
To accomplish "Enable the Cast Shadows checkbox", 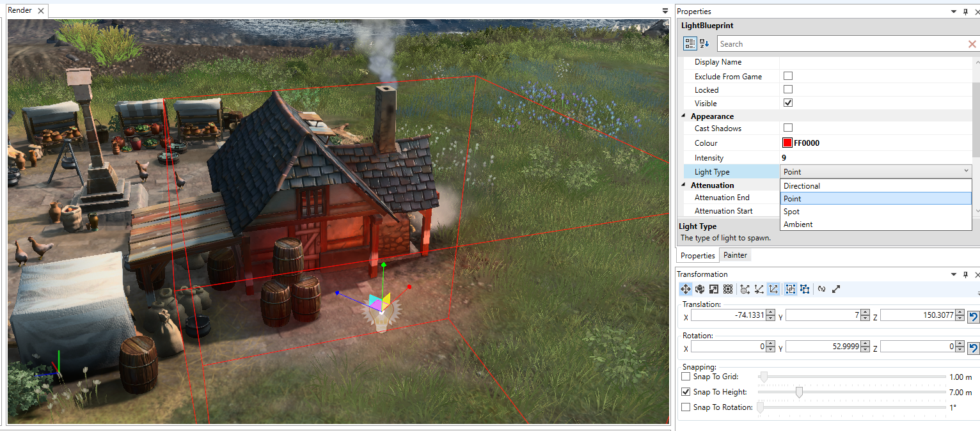I will [788, 128].
